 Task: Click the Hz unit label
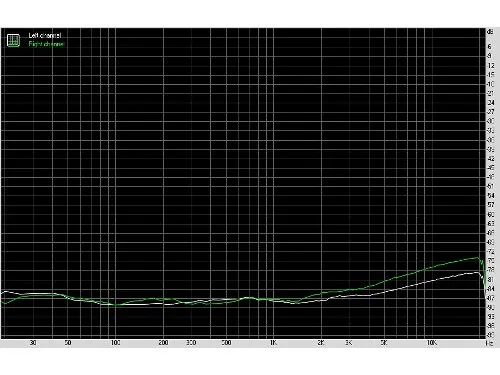pyautogui.click(x=489, y=343)
